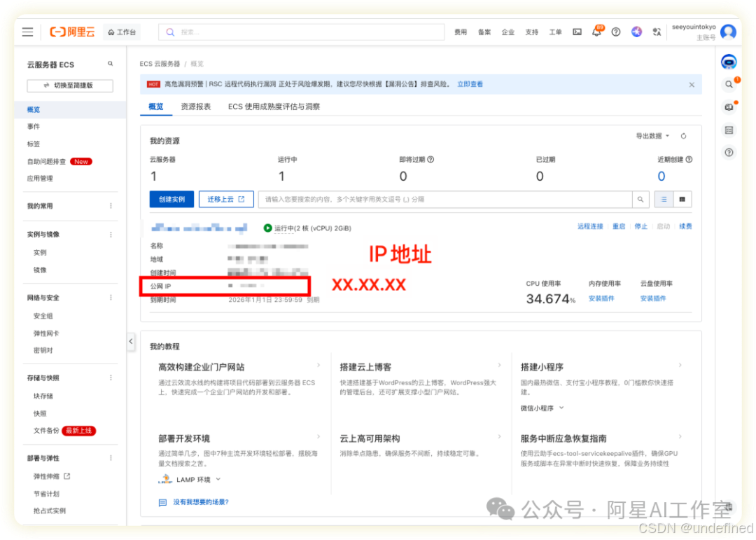Open the 企业 menu
This screenshot has height=540, width=756.
pos(507,32)
